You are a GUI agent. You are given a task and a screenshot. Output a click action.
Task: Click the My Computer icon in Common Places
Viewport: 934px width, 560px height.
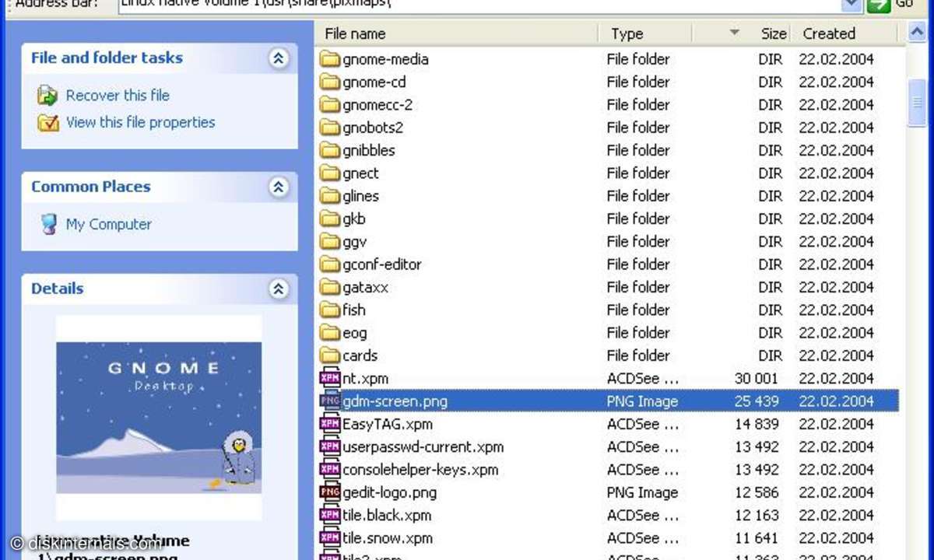(49, 225)
